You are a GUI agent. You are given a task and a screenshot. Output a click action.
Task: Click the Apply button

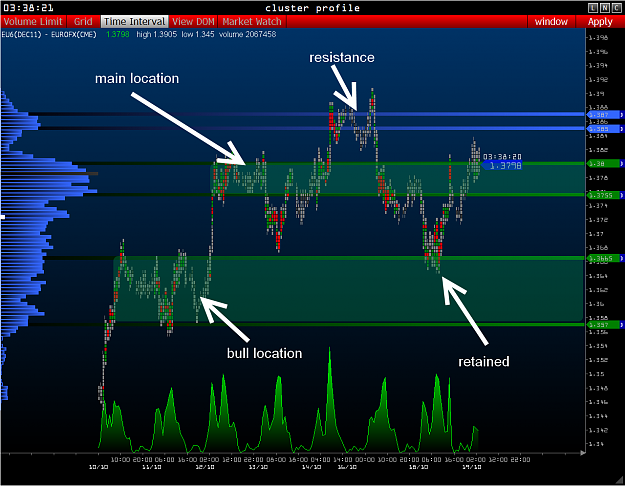pos(600,22)
